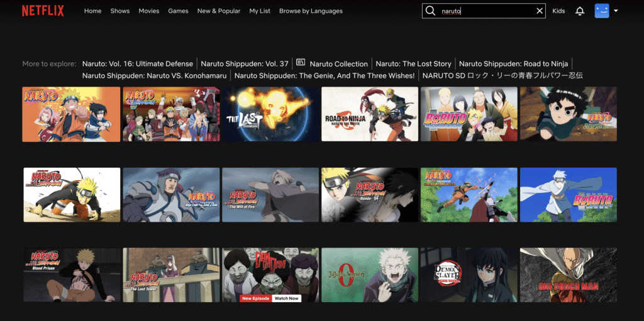Open the Demon Slayer thumbnail
Screen dimensions: 644x321
(x=469, y=275)
